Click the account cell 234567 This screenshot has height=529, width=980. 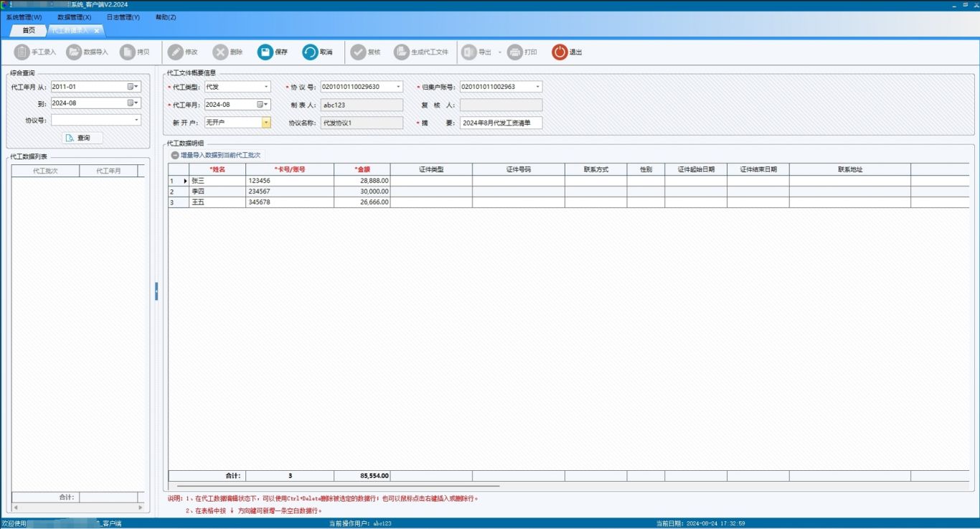(290, 192)
